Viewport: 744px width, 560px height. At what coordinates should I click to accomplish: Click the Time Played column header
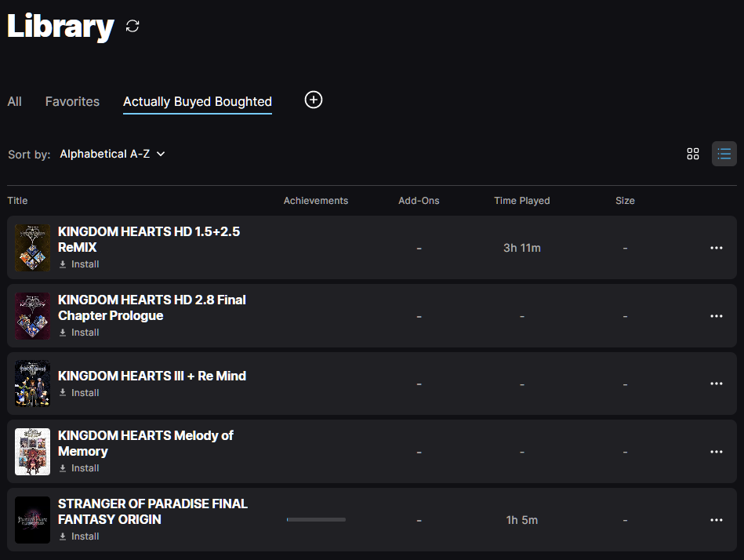[522, 201]
